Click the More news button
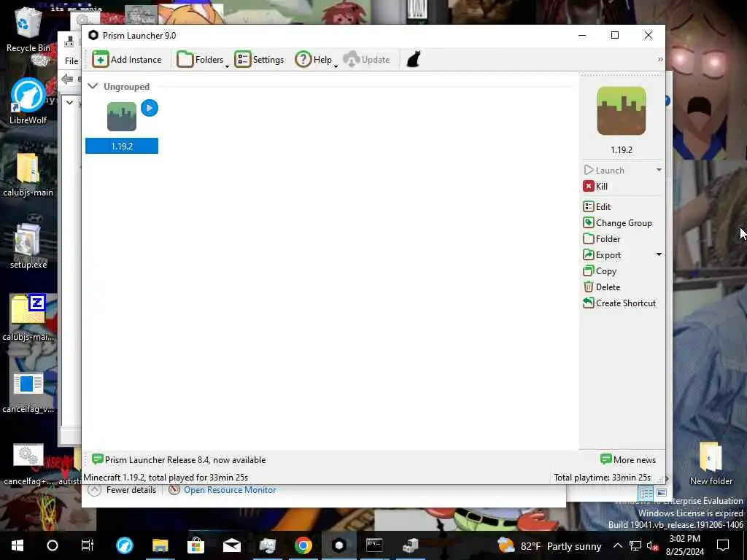This screenshot has height=560, width=747. pyautogui.click(x=628, y=460)
